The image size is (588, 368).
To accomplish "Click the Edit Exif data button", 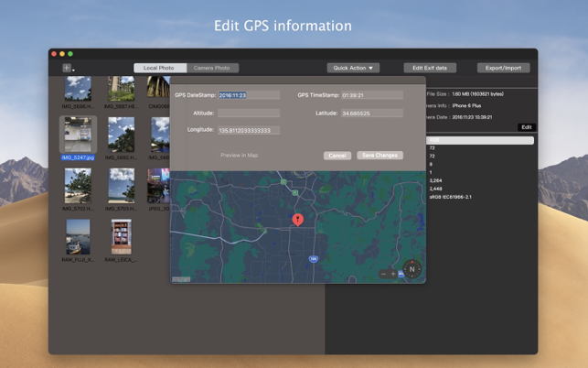I will [x=430, y=68].
